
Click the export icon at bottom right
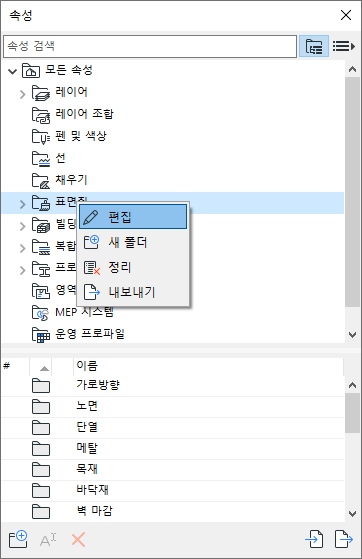(344, 539)
